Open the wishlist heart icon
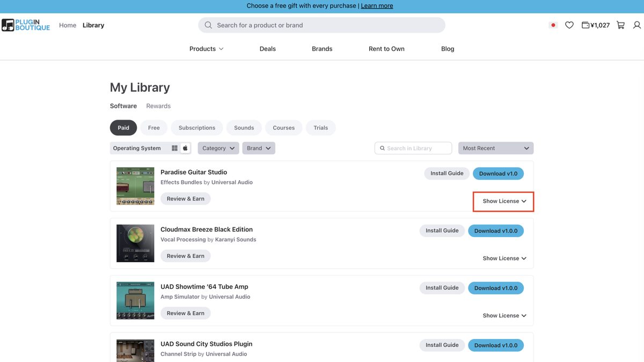 (569, 25)
